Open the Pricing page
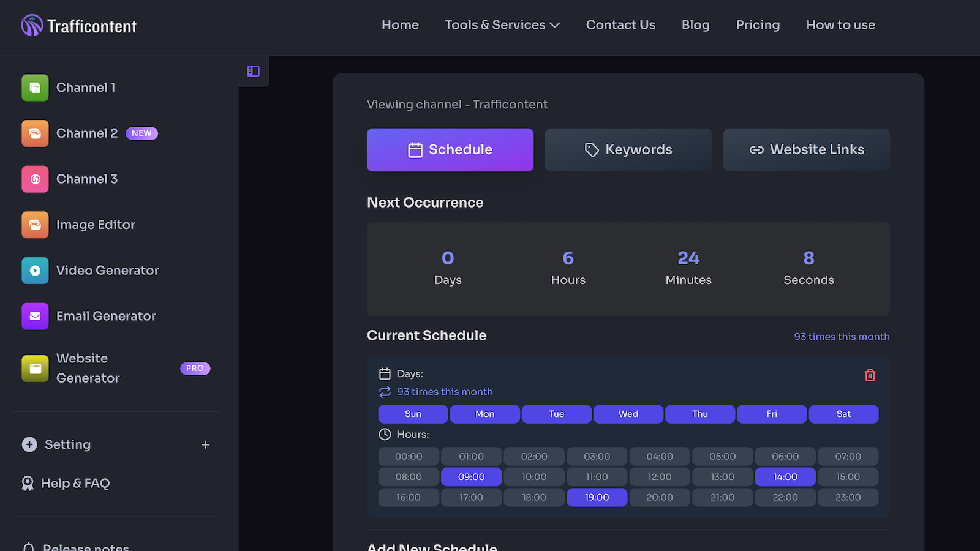 point(758,24)
